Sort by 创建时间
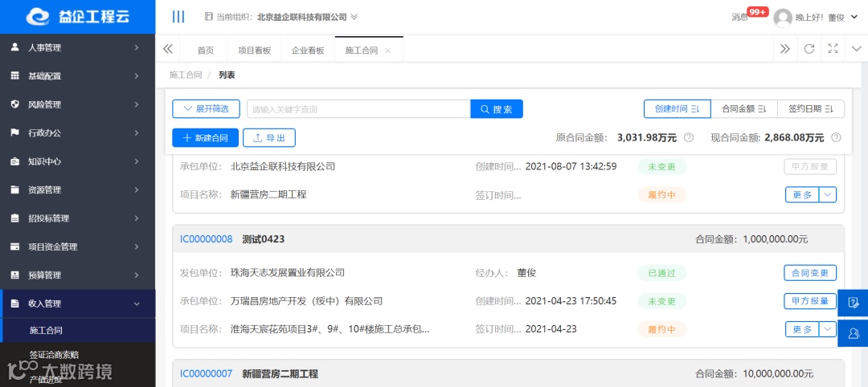Screen dimensions: 868x387 click(677, 109)
